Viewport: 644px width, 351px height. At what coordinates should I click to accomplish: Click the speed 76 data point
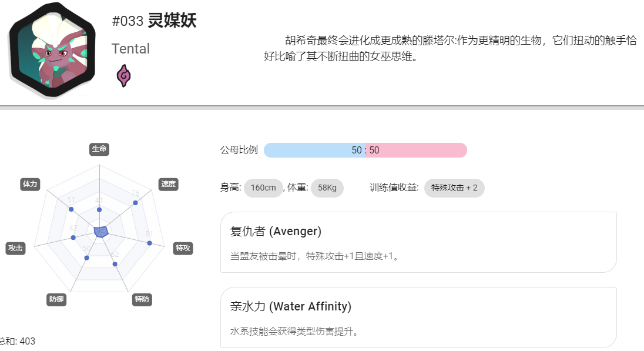point(136,203)
